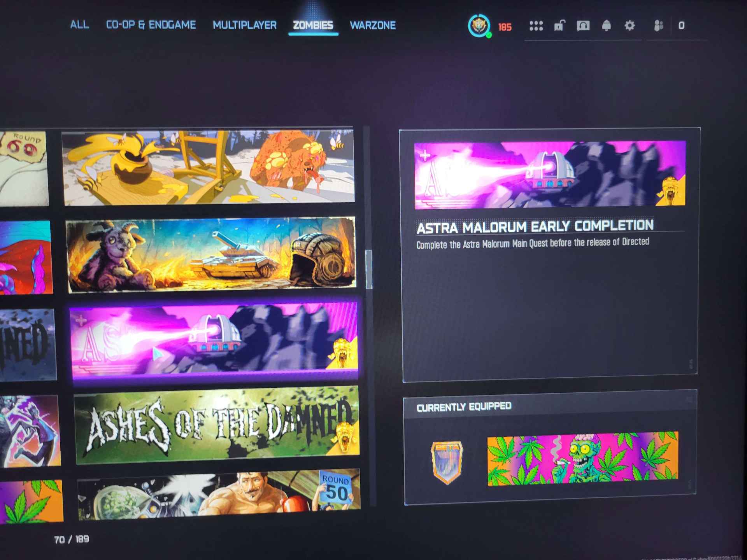Select the Round 60 card at left edge
The height and width of the screenshot is (560, 747).
point(23,168)
